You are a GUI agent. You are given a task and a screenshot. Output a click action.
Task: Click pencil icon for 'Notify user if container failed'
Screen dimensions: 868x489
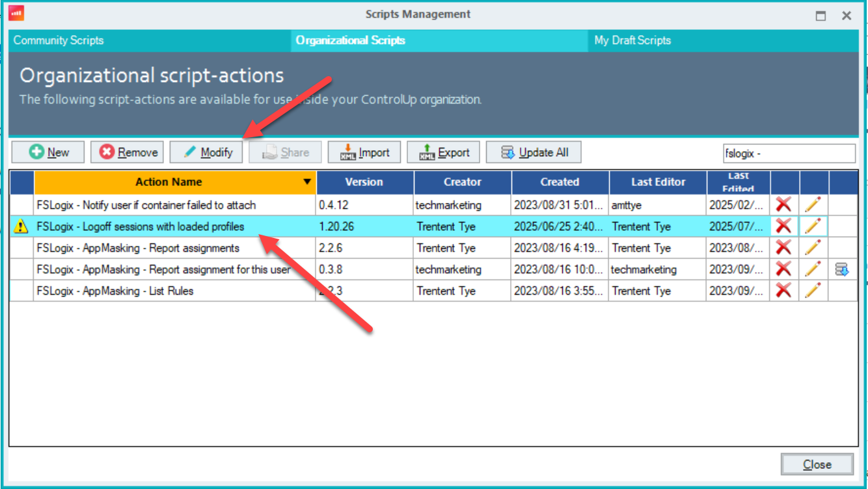click(x=813, y=205)
